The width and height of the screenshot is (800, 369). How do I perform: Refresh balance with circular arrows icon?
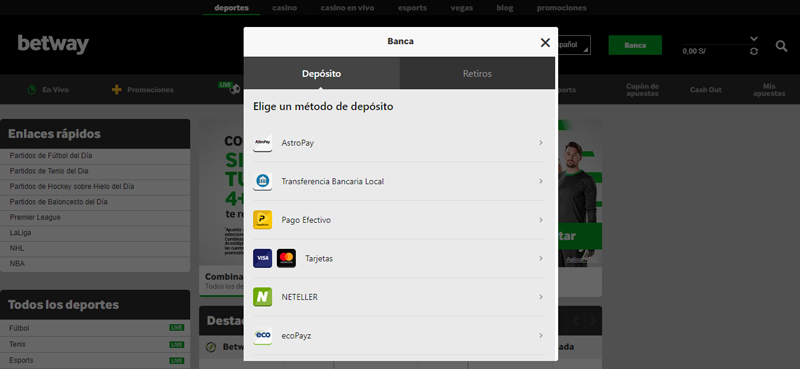coord(754,52)
